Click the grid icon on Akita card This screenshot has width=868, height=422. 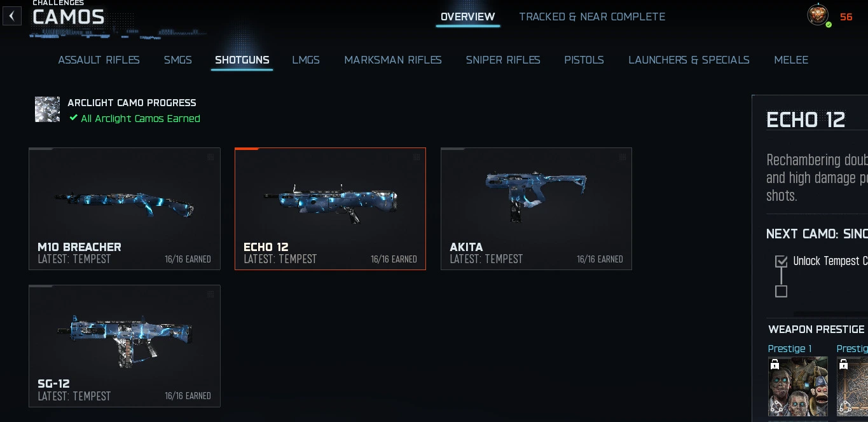623,157
